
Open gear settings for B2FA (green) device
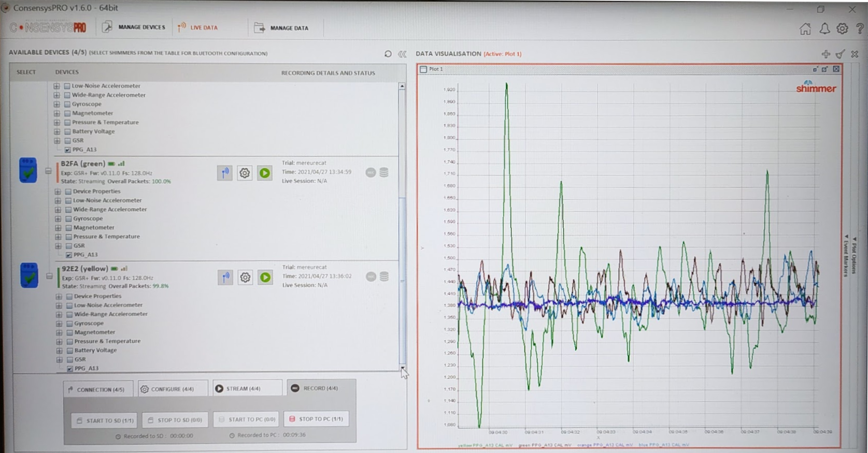[245, 173]
